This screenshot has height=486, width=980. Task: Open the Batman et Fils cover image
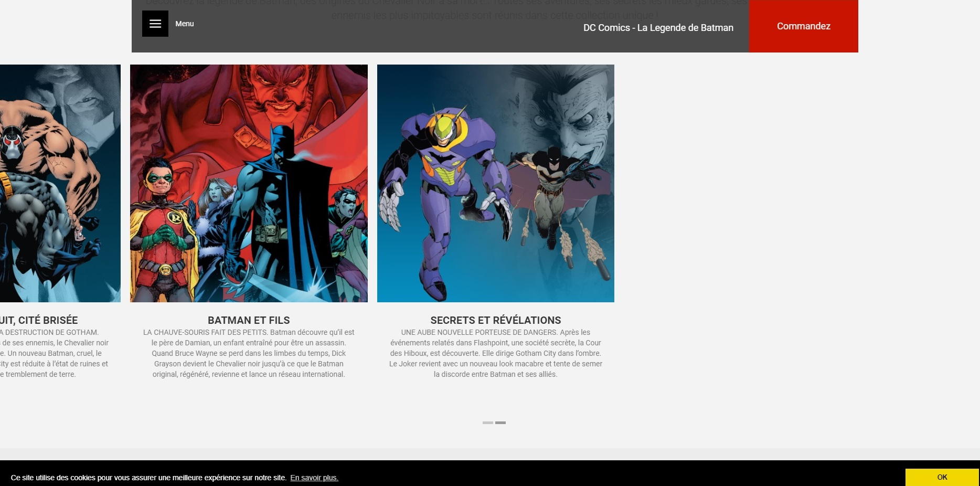tap(249, 183)
